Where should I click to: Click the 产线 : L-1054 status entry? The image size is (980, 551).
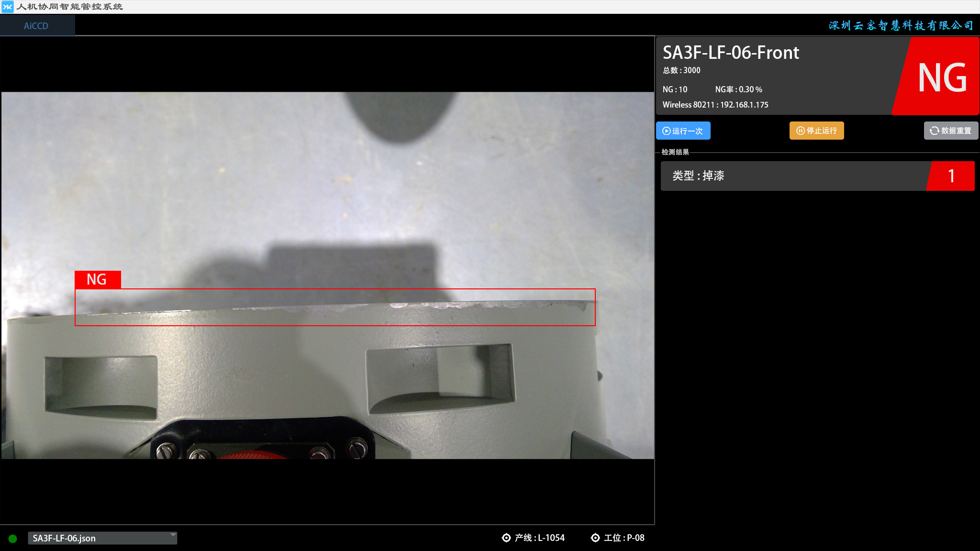pyautogui.click(x=533, y=538)
